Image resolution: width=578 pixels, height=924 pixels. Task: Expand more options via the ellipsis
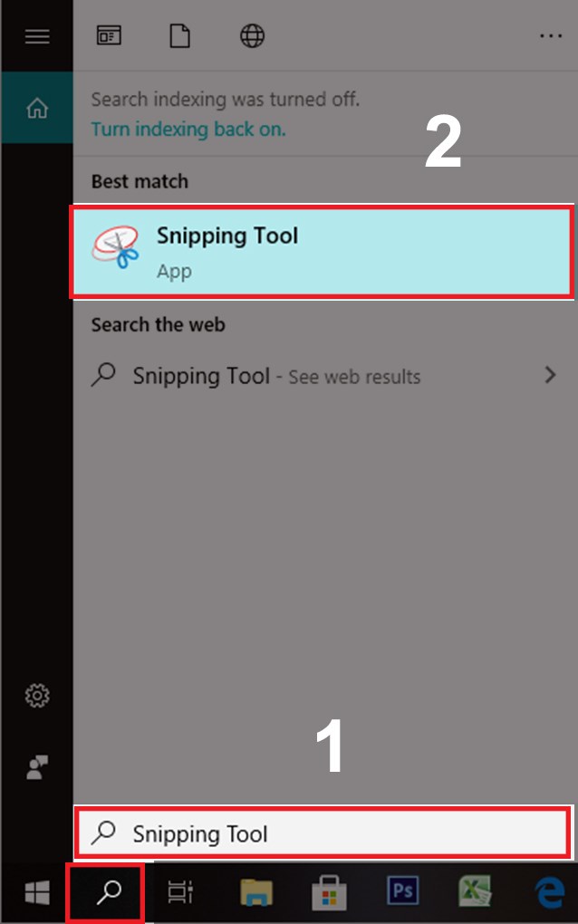(x=551, y=35)
